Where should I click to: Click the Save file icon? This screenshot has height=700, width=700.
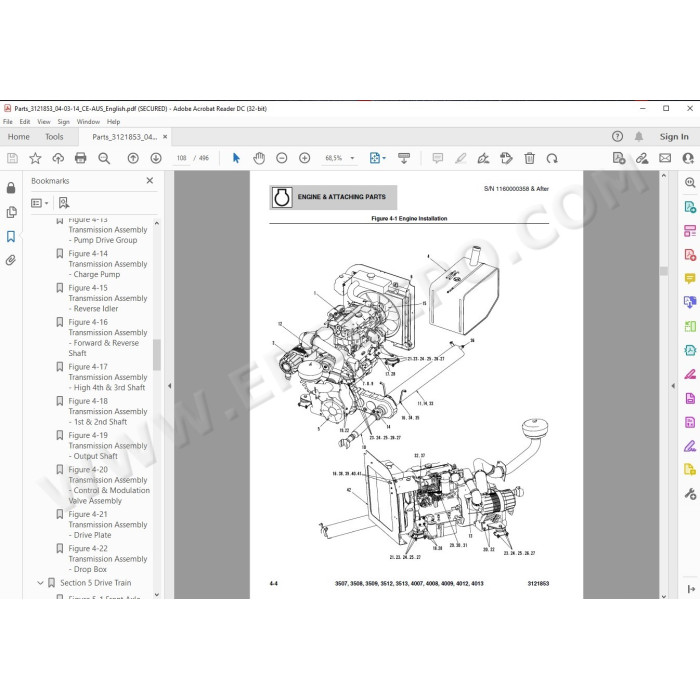pos(12,158)
